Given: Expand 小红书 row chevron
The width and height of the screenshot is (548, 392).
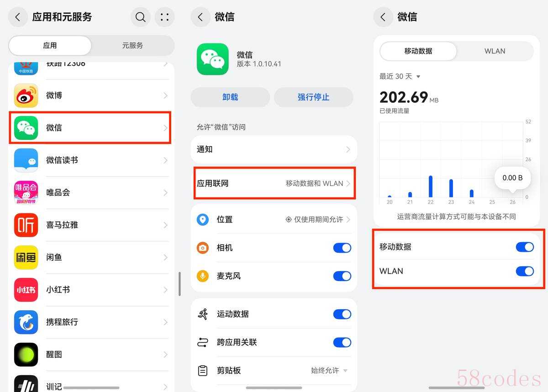Looking at the screenshot, I should tap(165, 290).
